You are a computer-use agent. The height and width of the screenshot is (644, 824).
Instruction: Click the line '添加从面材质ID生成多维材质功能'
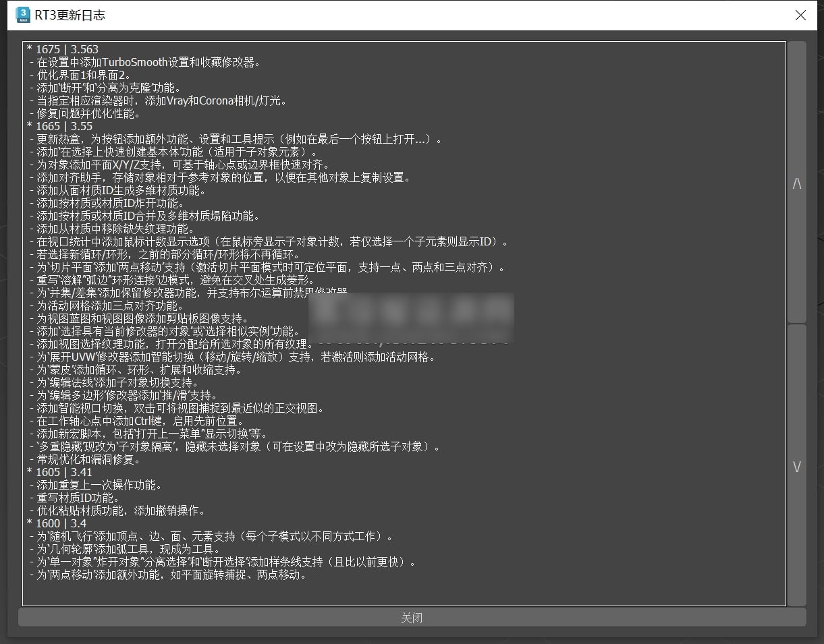pyautogui.click(x=117, y=190)
